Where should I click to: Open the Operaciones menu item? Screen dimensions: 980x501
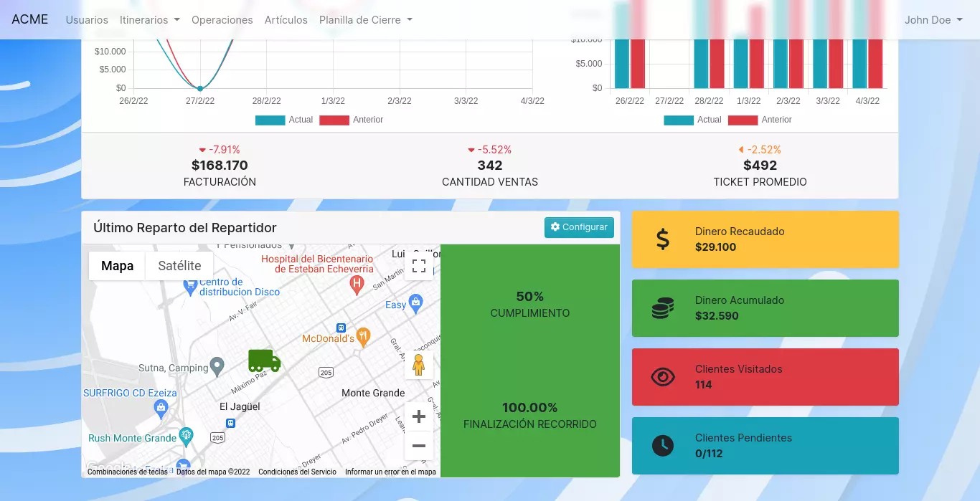[222, 19]
